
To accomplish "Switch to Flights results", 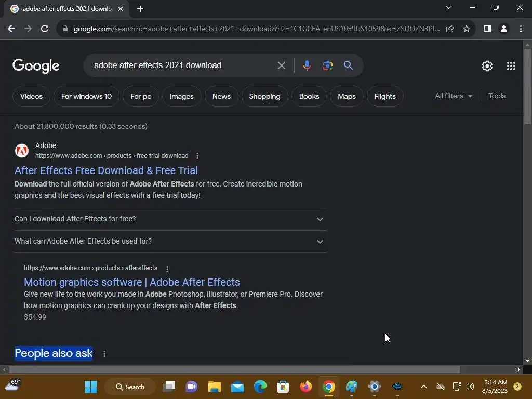I will 385,96.
